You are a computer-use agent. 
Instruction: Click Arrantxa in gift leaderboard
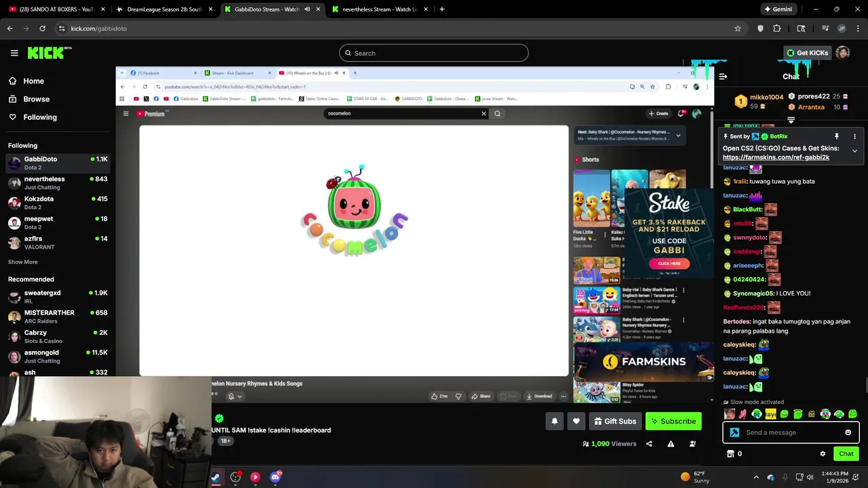coord(811,107)
